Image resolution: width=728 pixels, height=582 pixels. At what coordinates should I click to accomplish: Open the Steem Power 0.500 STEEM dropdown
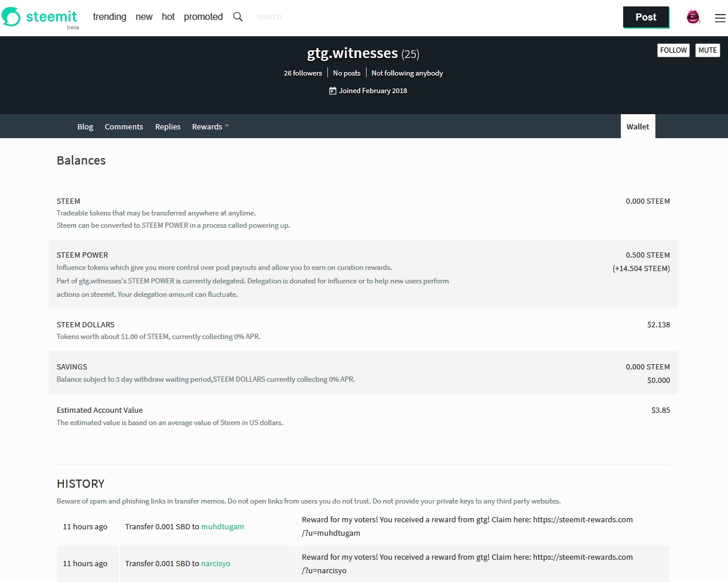(x=647, y=255)
